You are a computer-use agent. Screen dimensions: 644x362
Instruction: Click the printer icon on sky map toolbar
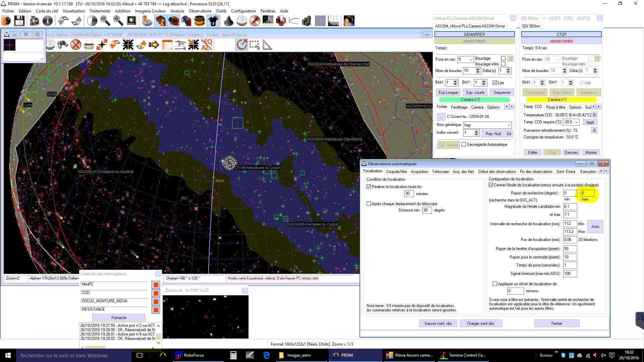pos(89,45)
